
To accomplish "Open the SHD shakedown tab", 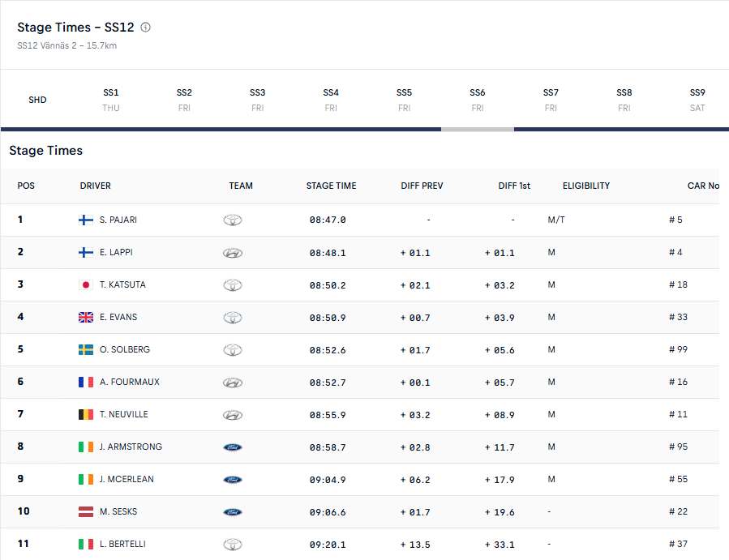I will pos(37,100).
